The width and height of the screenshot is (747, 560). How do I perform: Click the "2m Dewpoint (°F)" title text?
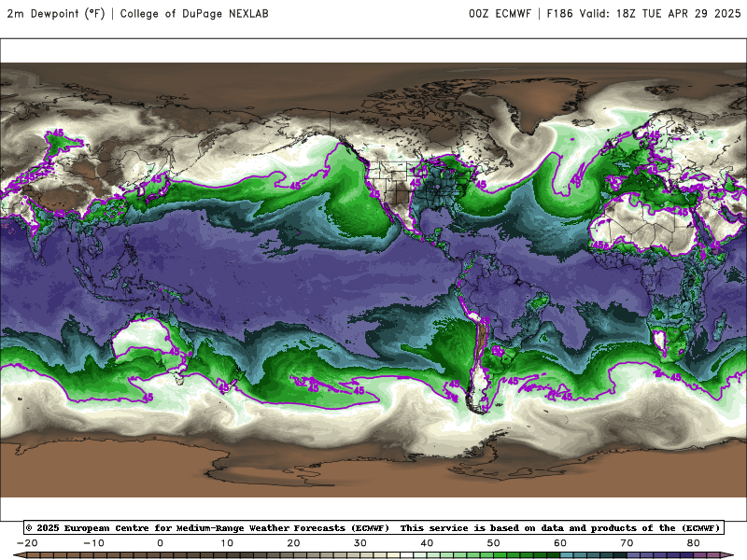coord(56,14)
